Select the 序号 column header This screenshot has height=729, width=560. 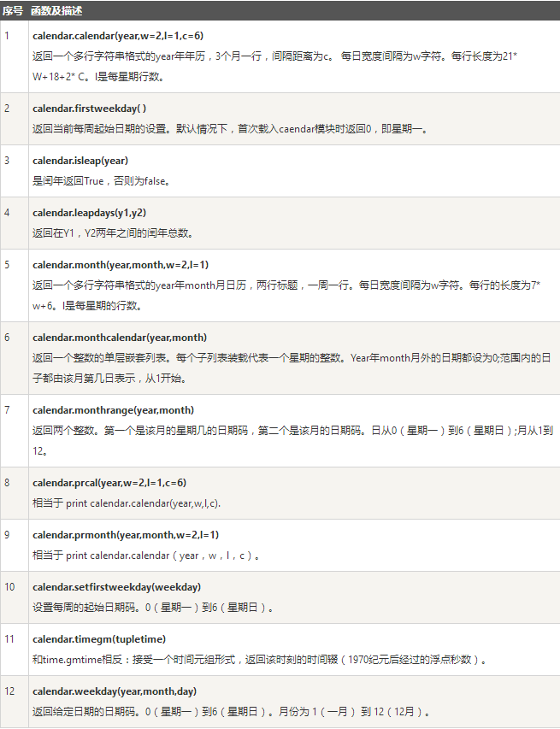(13, 11)
